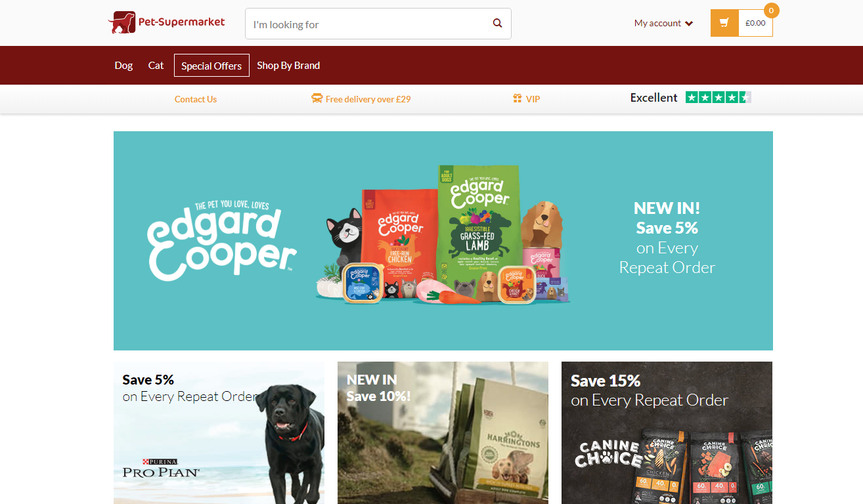Click the cart total £0.00 button
Image resolution: width=863 pixels, height=504 pixels.
click(x=755, y=23)
